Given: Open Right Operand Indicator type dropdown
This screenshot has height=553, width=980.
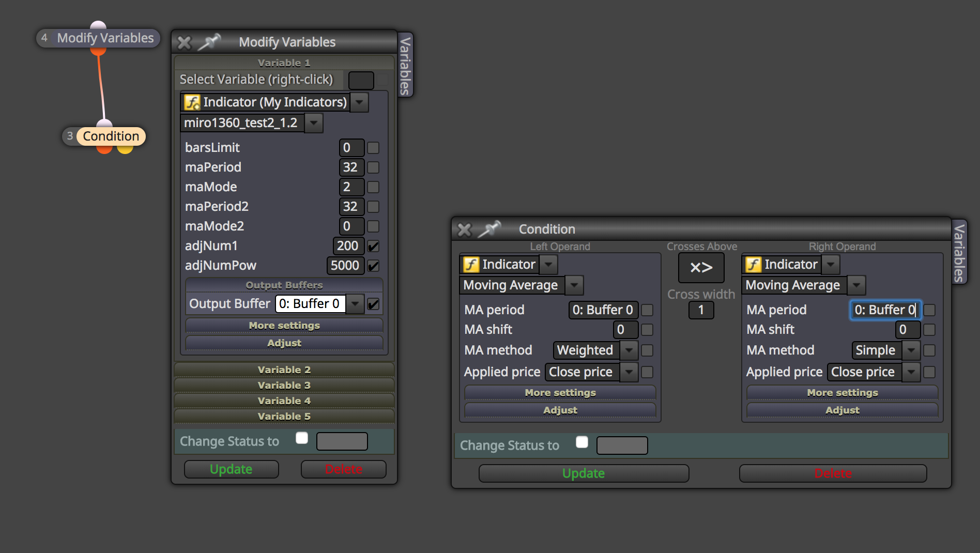Looking at the screenshot, I should click(x=831, y=264).
